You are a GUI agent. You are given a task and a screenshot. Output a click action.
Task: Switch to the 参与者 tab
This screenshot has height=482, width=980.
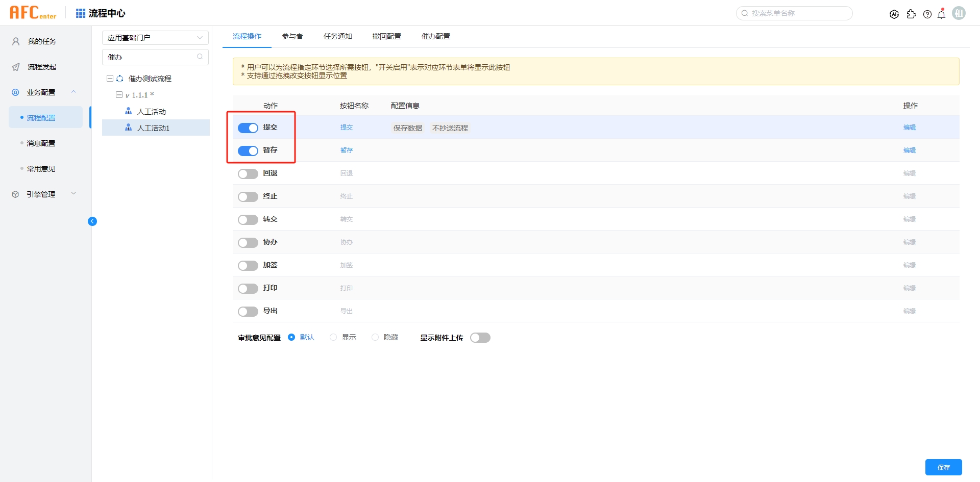(x=292, y=36)
